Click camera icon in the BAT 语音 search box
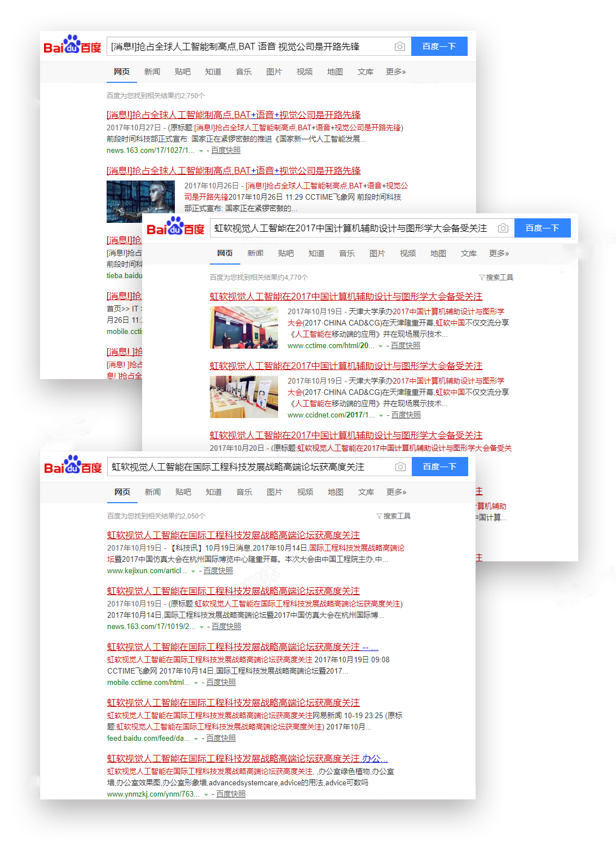 [399, 46]
